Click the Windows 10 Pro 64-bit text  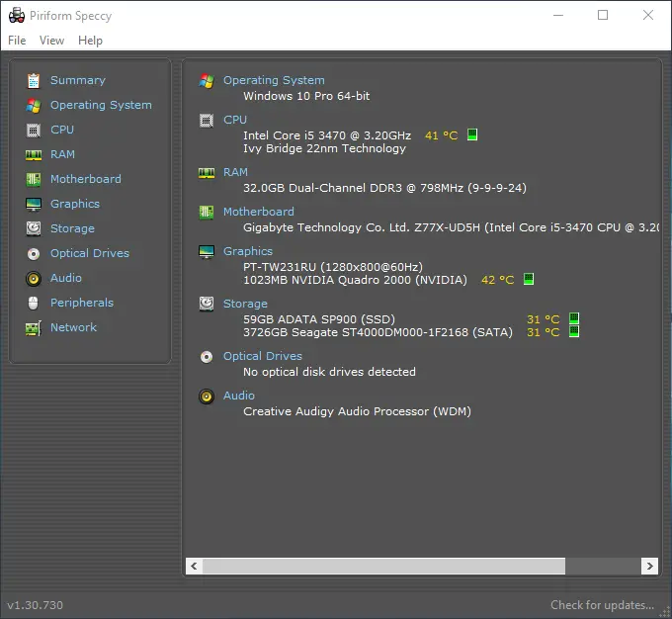tap(306, 96)
